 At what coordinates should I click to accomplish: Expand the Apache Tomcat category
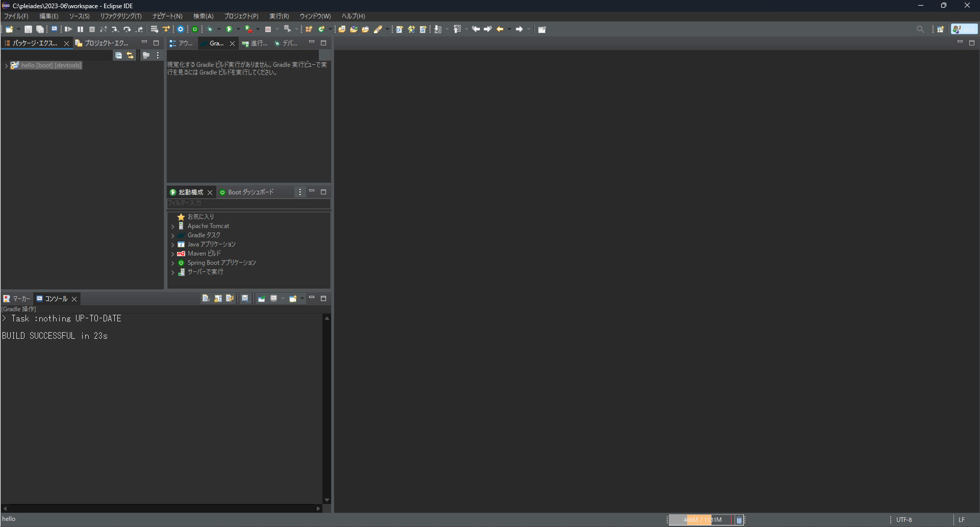[x=173, y=226]
